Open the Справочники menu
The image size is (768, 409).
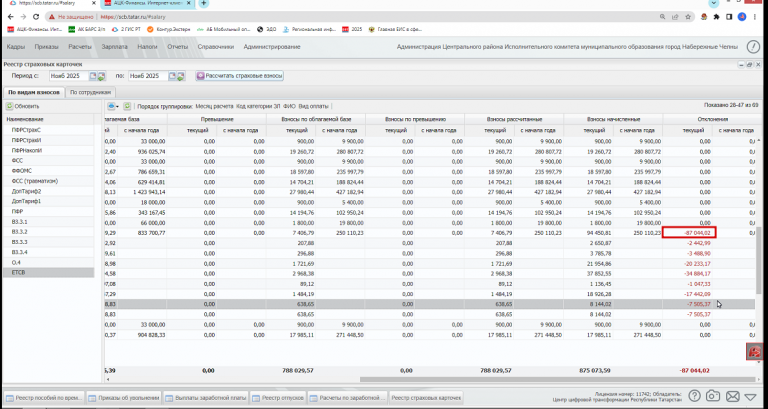pos(215,47)
